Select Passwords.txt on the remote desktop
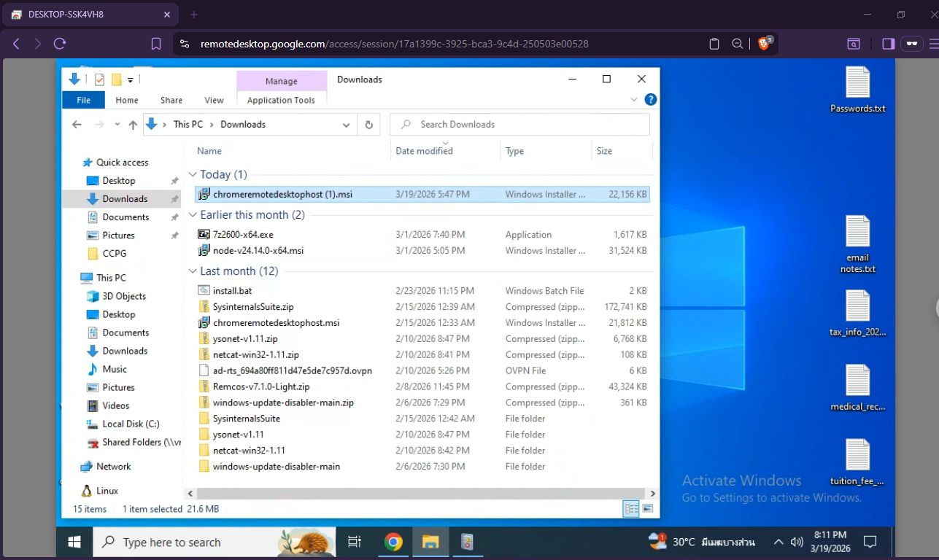939x560 pixels. (857, 90)
